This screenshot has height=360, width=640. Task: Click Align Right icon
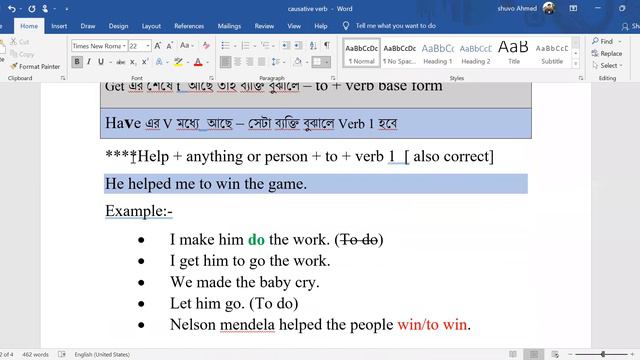[249, 62]
